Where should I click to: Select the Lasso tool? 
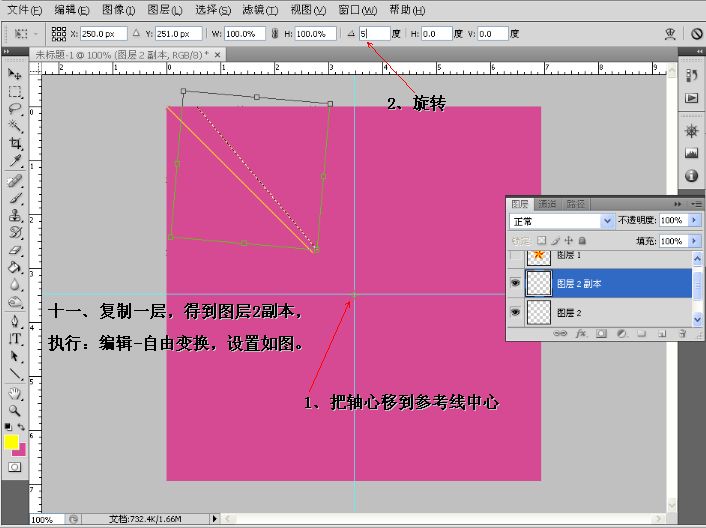point(15,108)
